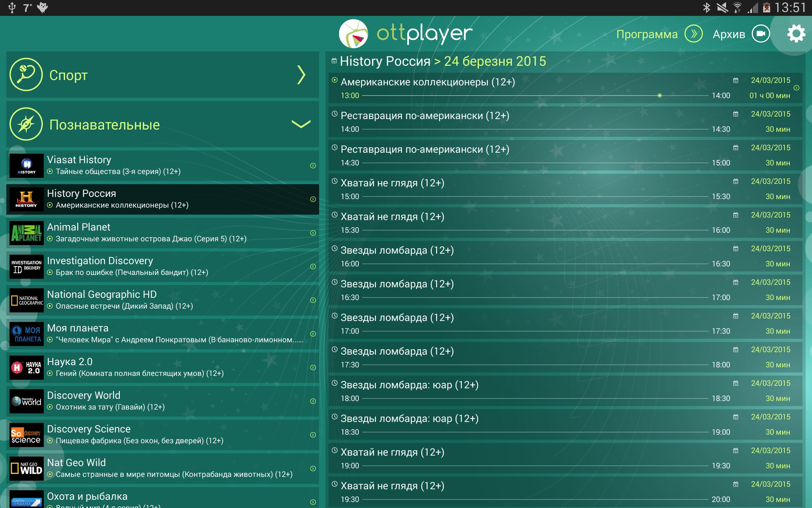The height and width of the screenshot is (508, 812).
Task: Tap the Познавательные compass icon
Action: pyautogui.click(x=26, y=124)
